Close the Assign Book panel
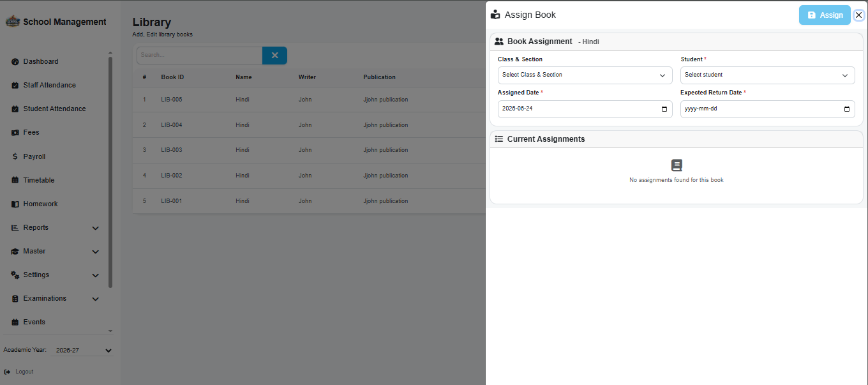 pos(858,15)
